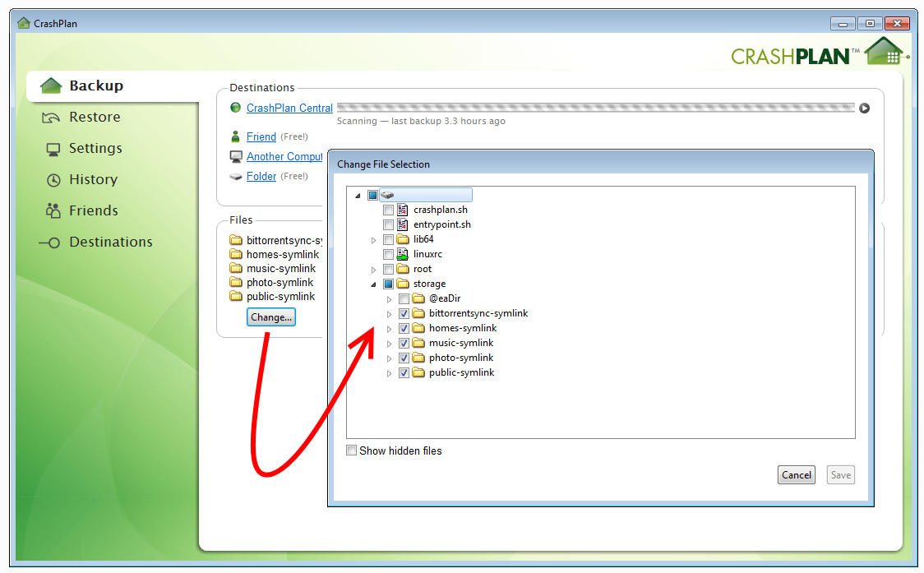Switch to the Restore tab
Screen dimensions: 924x573
pyautogui.click(x=95, y=118)
